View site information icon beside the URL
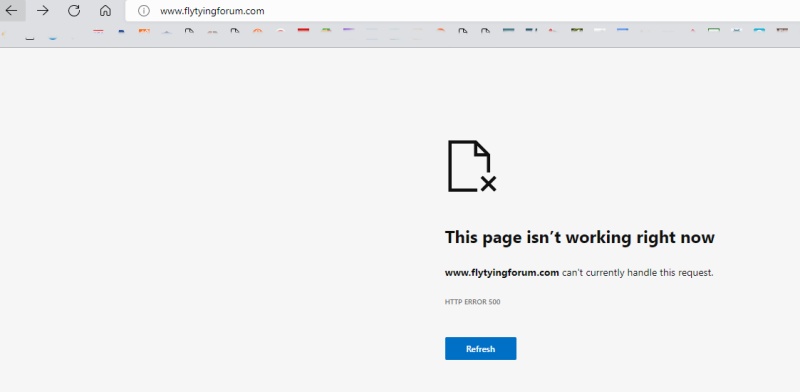 144,11
